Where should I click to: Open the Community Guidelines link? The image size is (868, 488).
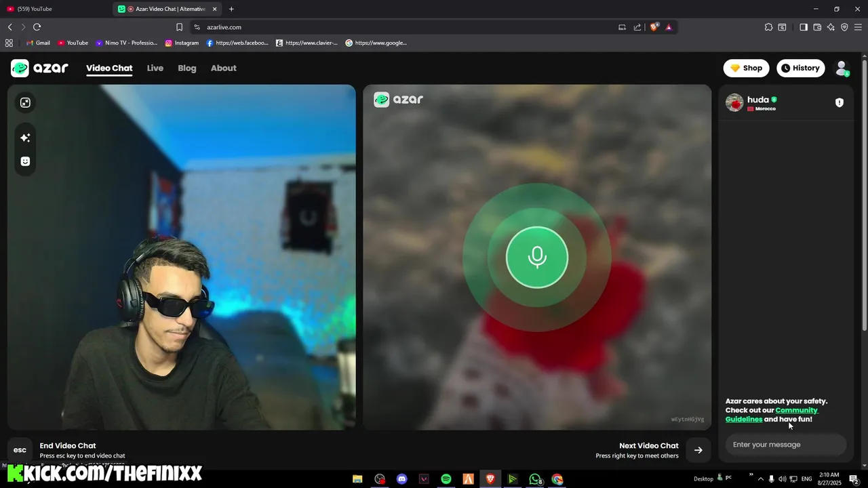pyautogui.click(x=772, y=414)
